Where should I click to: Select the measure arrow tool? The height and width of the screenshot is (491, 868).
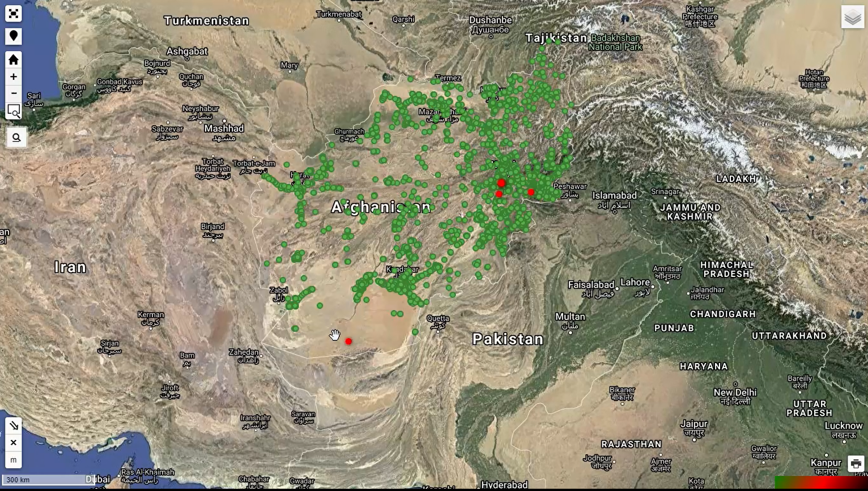[14, 426]
